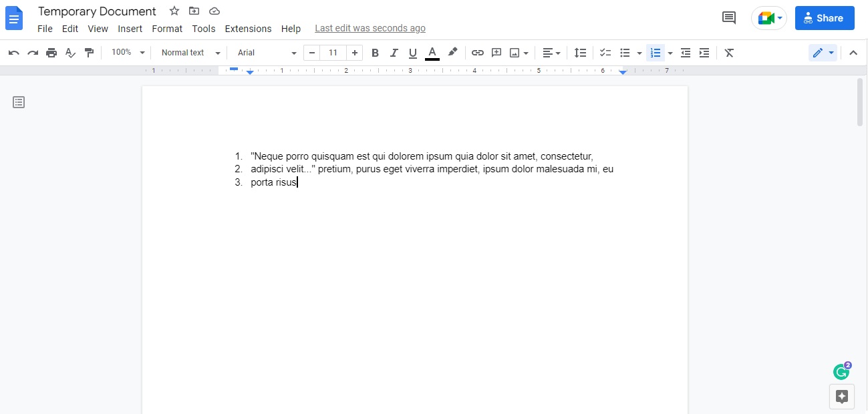Run spelling and grammar check icon
Viewport: 868px width, 414px height.
70,53
